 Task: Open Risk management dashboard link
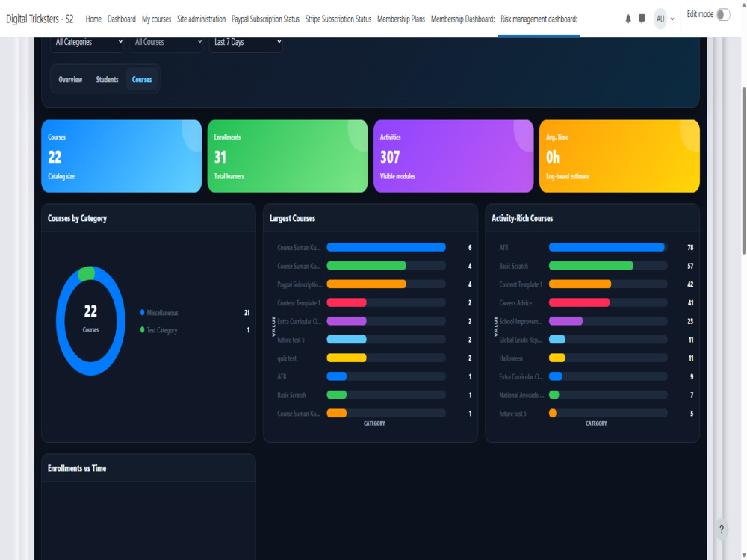pos(539,19)
